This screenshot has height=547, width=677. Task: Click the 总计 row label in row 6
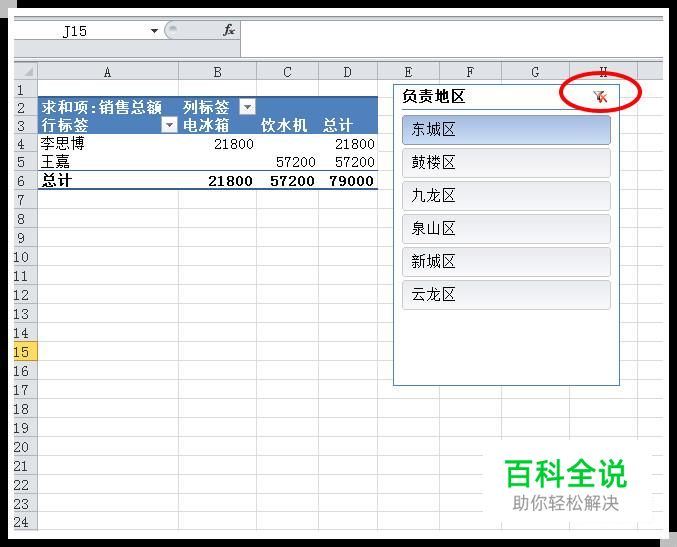coord(108,180)
